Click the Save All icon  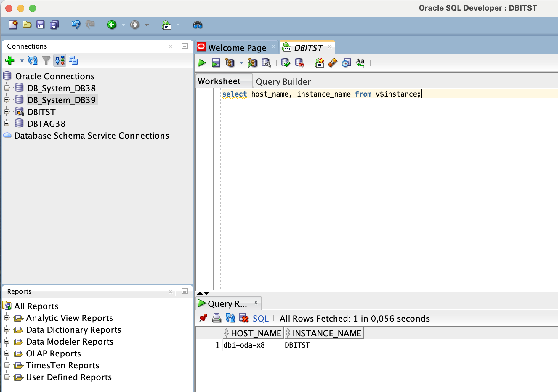click(54, 25)
